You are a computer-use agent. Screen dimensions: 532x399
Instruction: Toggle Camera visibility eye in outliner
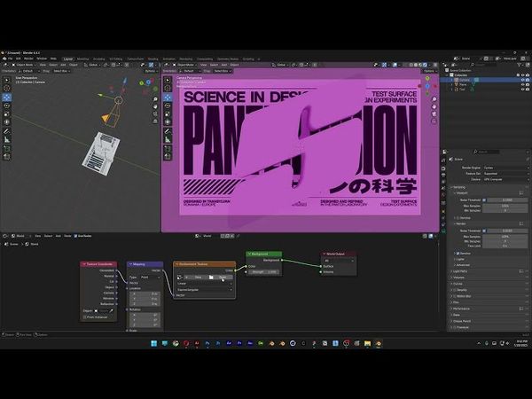[x=522, y=80]
